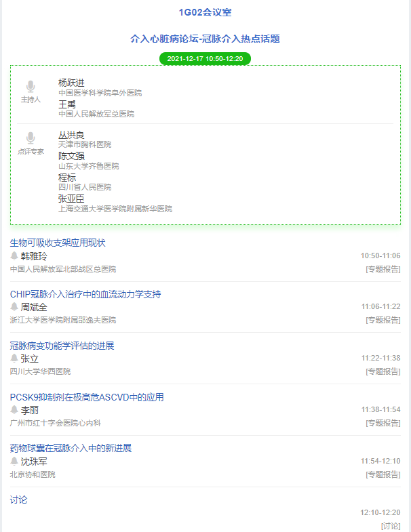Click the affiliation 北京协和医院

coord(33,474)
